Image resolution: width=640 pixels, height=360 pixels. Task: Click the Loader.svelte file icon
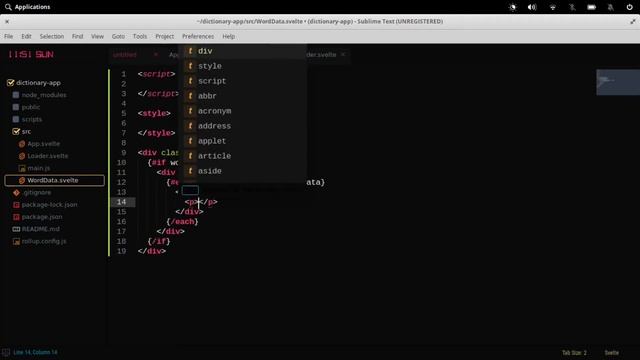tap(22, 156)
